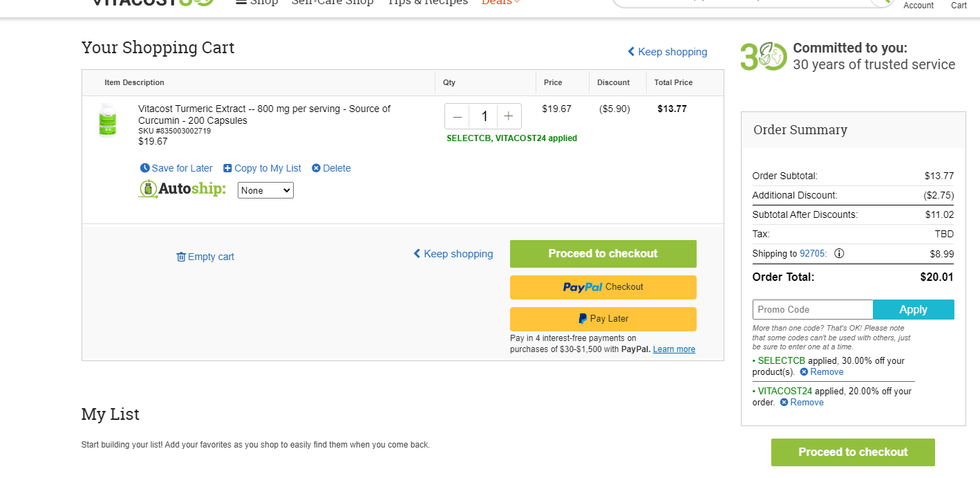Choose PayPal Checkout button
The image size is (980, 478).
603,287
